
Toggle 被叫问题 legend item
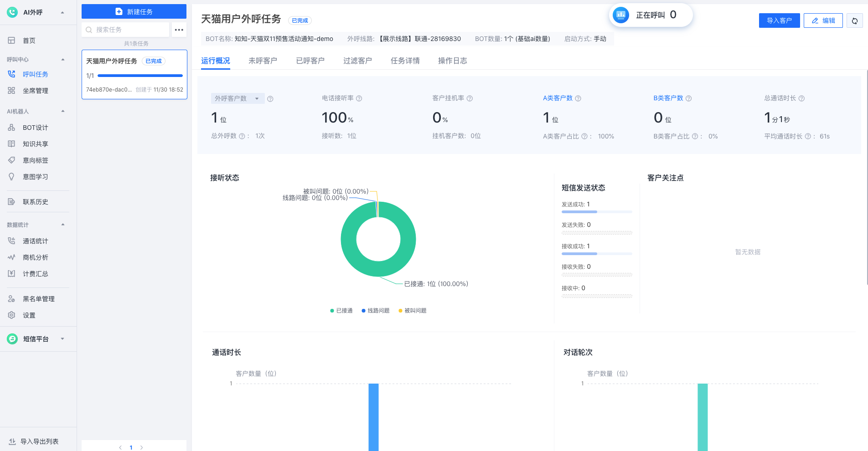tap(413, 311)
